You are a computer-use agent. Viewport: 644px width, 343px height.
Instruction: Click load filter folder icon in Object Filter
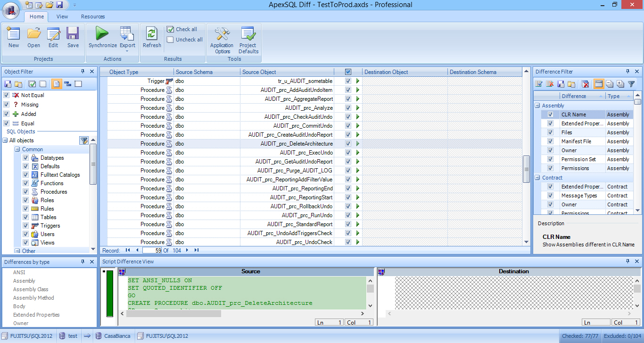[x=18, y=84]
